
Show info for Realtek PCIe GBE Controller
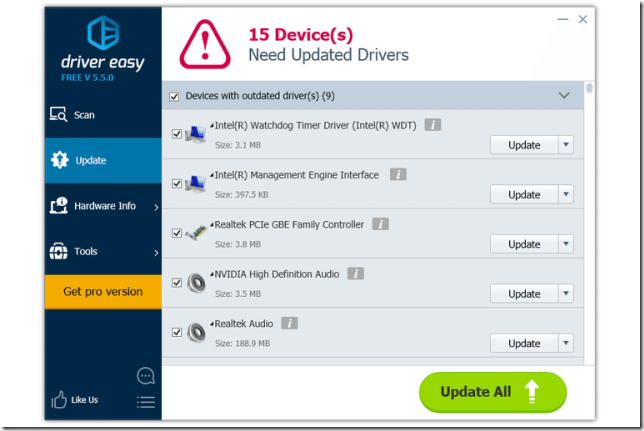380,224
